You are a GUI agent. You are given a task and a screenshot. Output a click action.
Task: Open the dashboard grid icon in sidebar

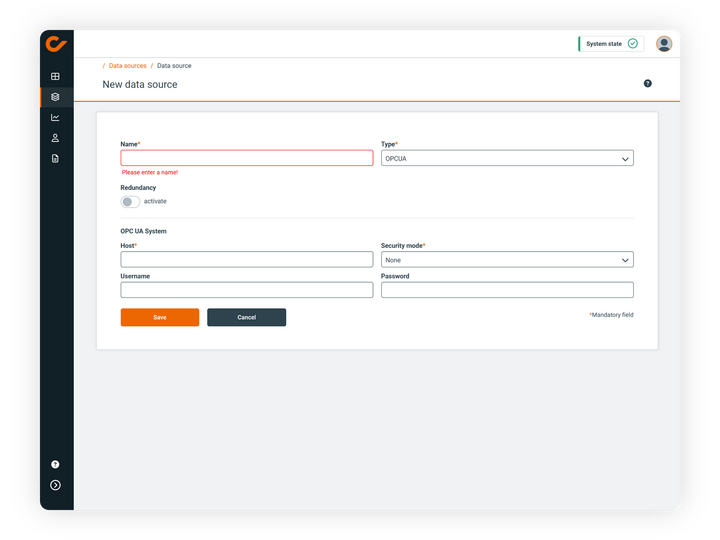coord(55,76)
